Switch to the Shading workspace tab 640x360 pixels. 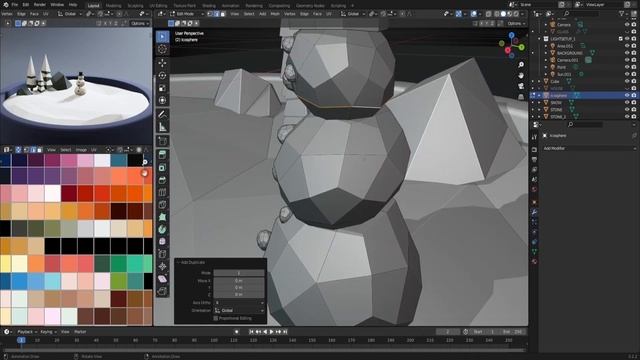point(209,6)
